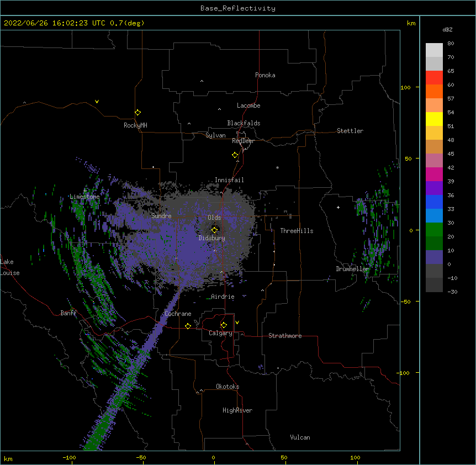The width and height of the screenshot is (476, 465).
Task: Click the yellow station marker near RockyMH
Action: point(137,113)
